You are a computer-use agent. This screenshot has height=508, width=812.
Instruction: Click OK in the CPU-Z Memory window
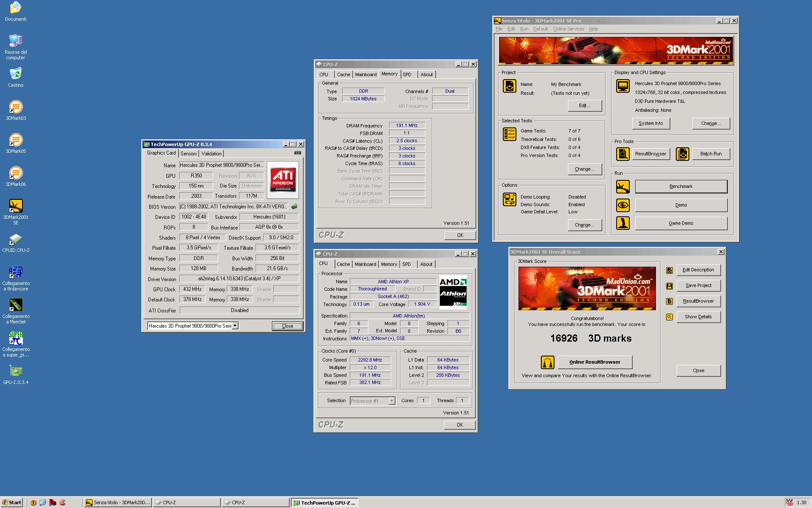point(460,235)
